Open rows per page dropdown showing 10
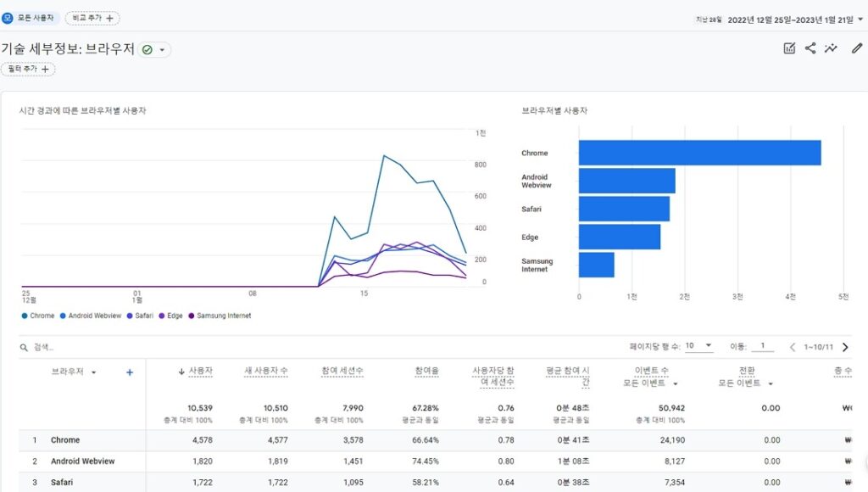 [698, 346]
